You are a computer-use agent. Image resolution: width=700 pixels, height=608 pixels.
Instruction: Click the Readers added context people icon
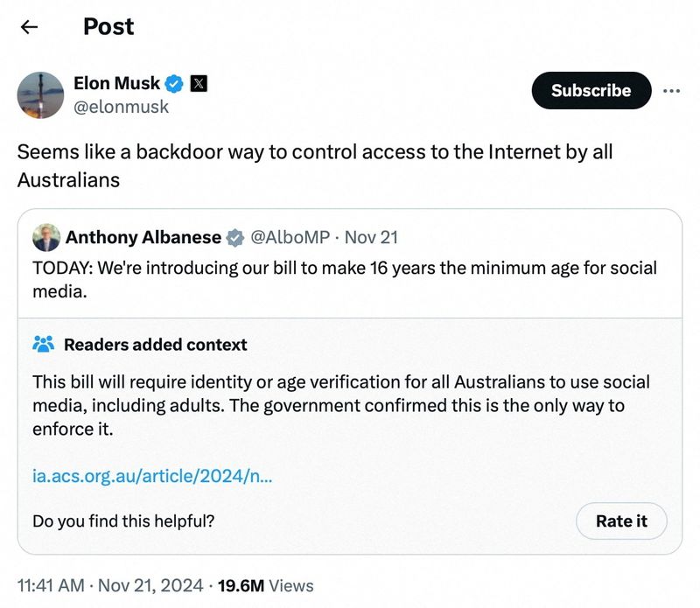42,344
